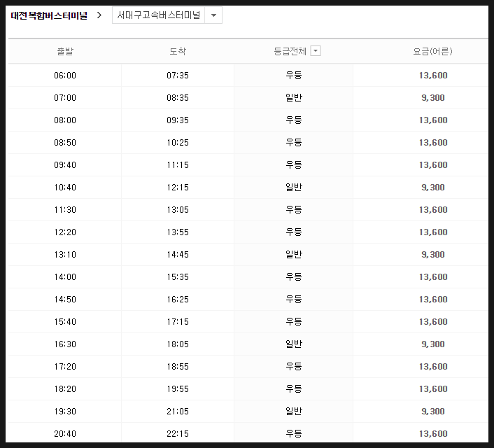494x448 pixels.
Task: Select the 19:30 departure time
Action: tap(65, 411)
